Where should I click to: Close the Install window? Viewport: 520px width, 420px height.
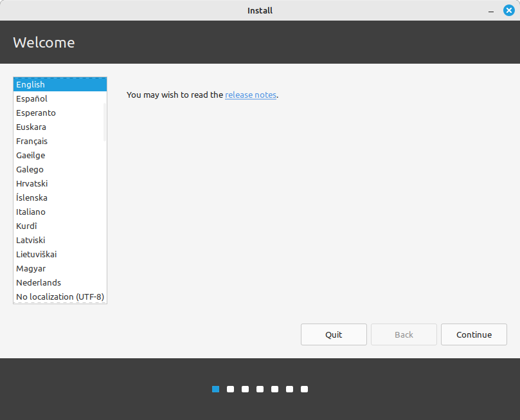[508, 11]
